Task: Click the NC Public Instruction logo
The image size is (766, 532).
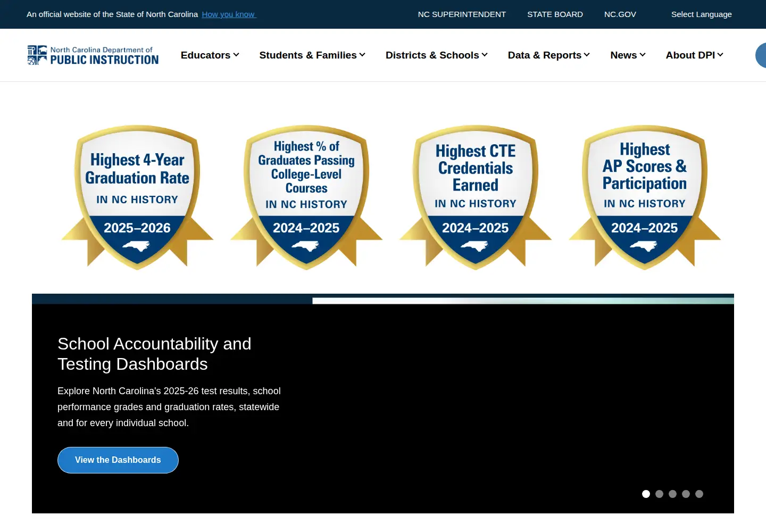Action: [x=93, y=55]
